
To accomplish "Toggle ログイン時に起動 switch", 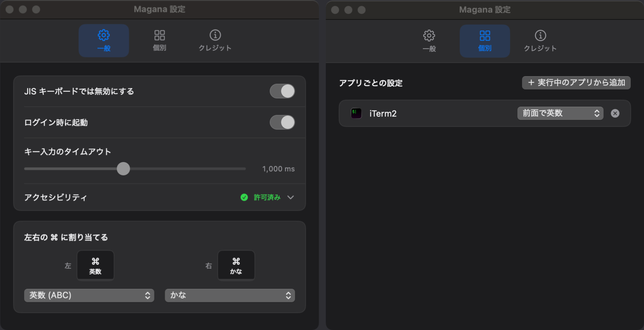I will point(282,122).
